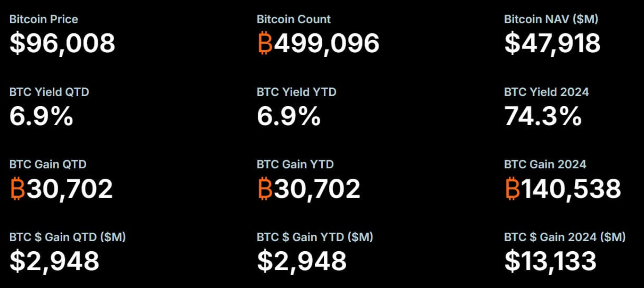The width and height of the screenshot is (644, 288).
Task: Select the Bitcoin Price value $96,008
Action: (x=62, y=43)
